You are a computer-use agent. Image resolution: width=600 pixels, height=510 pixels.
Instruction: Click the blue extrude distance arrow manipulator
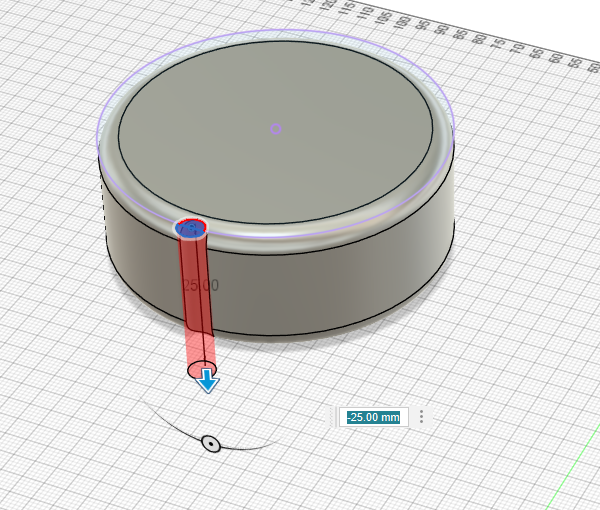tap(208, 380)
